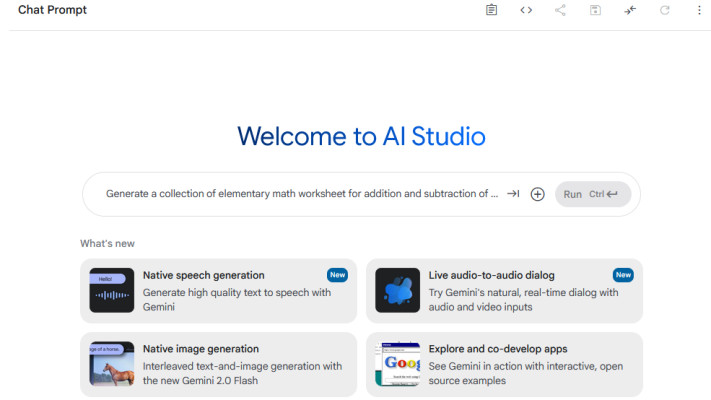The height and width of the screenshot is (400, 711).
Task: Click the Run button
Action: [593, 194]
